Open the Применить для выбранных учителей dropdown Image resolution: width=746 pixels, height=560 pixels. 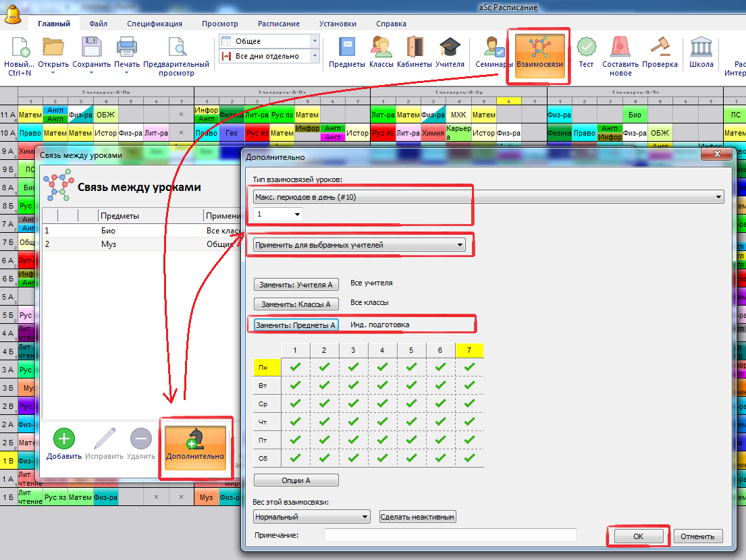click(359, 245)
